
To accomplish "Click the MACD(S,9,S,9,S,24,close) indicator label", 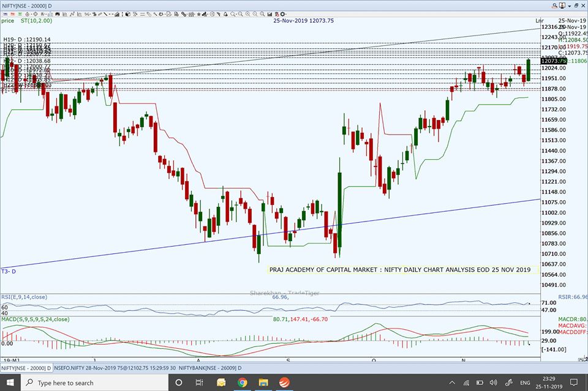I will (36, 319).
